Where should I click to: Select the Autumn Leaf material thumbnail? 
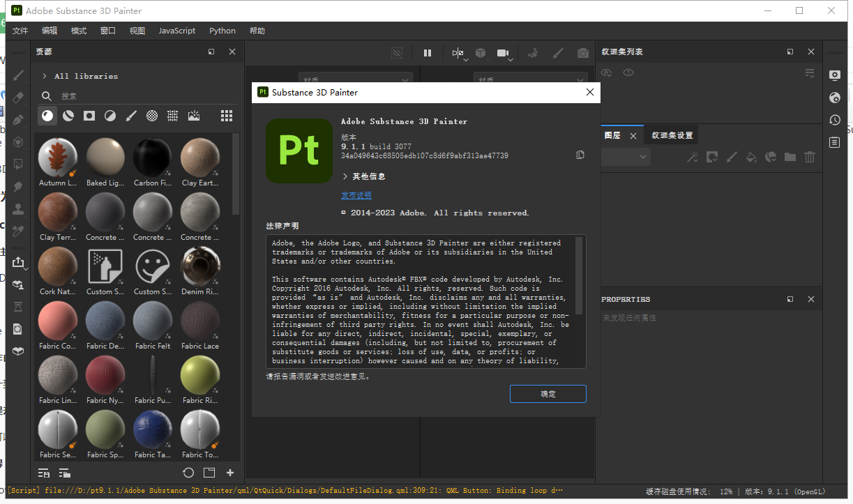(57, 157)
